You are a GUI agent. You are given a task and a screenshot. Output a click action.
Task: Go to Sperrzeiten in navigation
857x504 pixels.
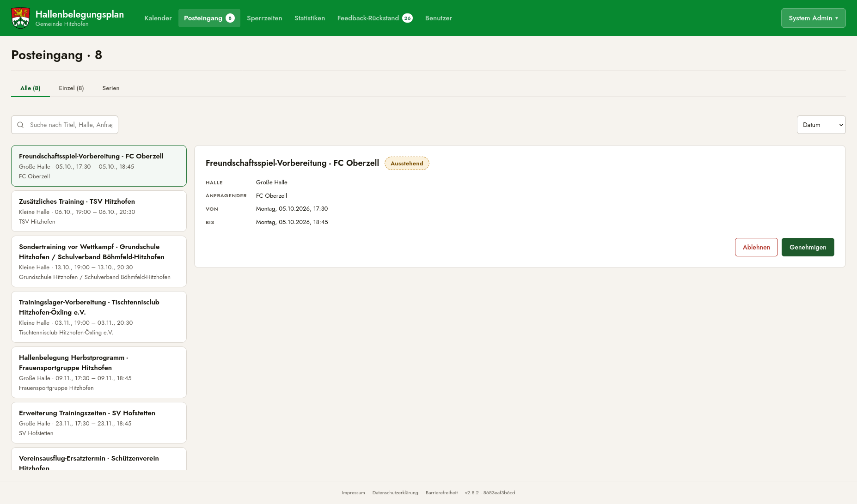[x=264, y=18]
